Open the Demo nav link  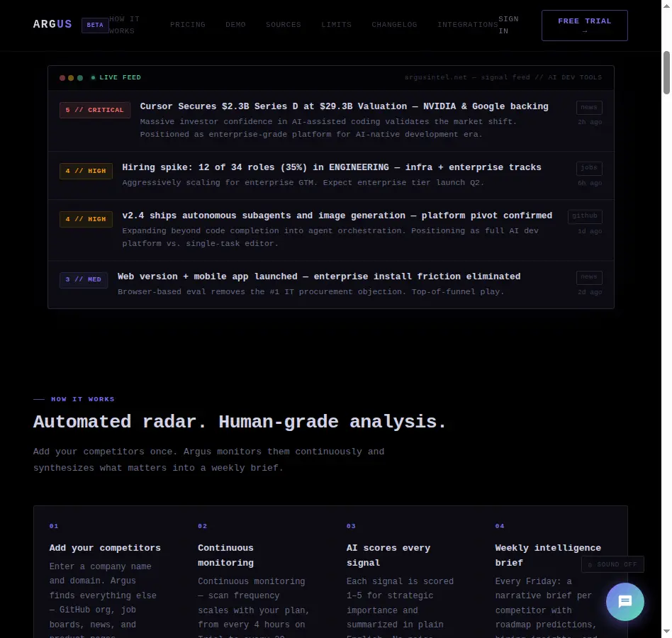click(236, 25)
